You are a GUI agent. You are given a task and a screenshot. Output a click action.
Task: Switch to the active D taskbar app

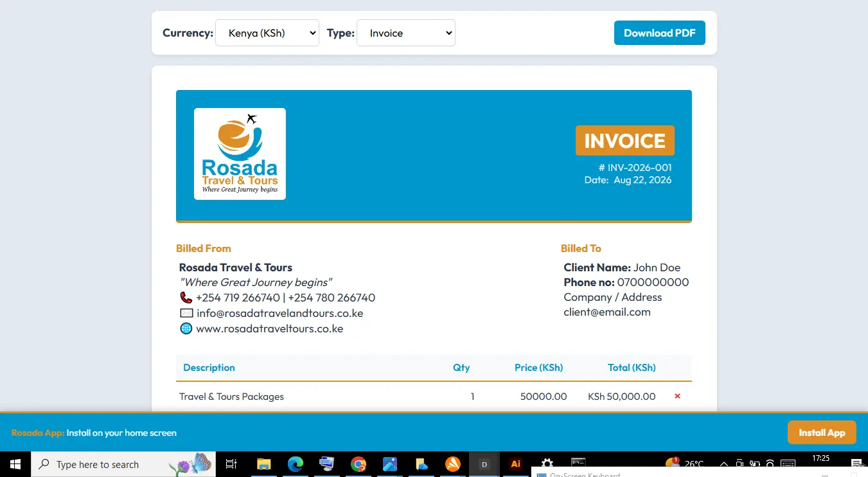tap(484, 464)
